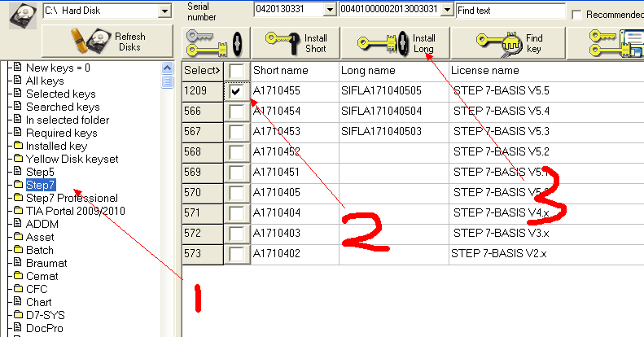
Task: Check the box for A1710454 row
Action: click(236, 112)
